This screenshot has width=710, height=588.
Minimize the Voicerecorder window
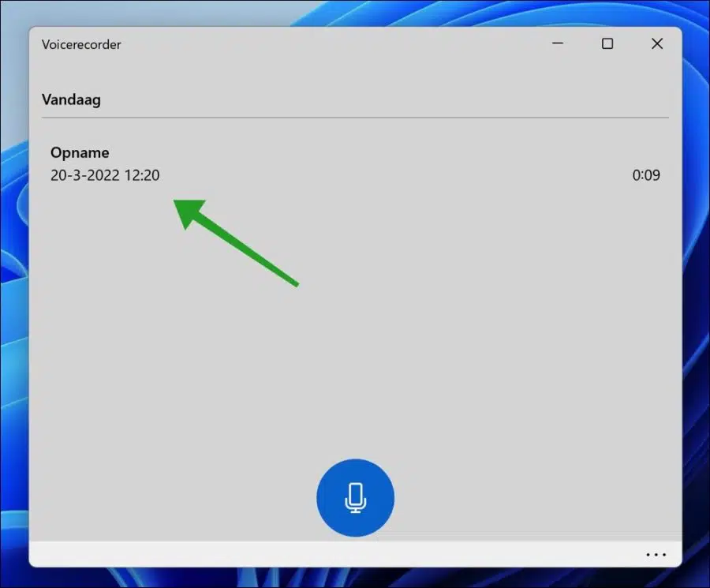coord(558,43)
